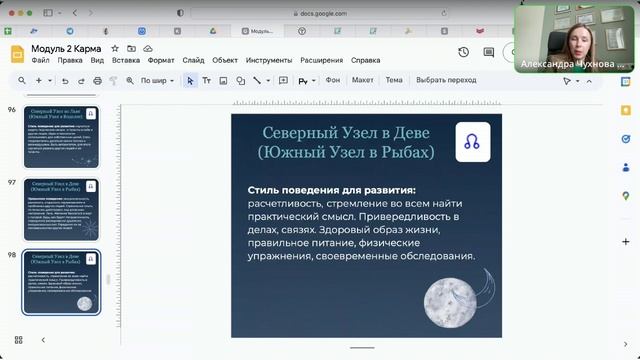Insert an image
This screenshot has width=640, height=360.
pyautogui.click(x=223, y=81)
